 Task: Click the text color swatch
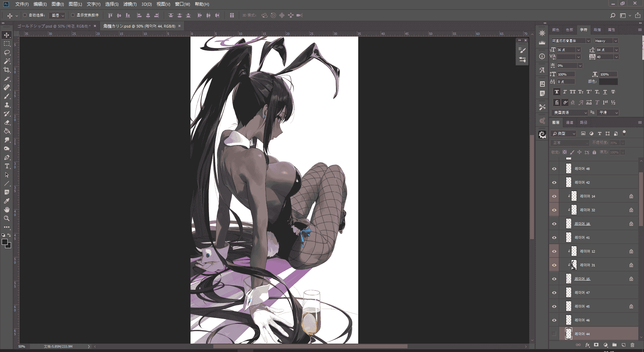tap(608, 82)
